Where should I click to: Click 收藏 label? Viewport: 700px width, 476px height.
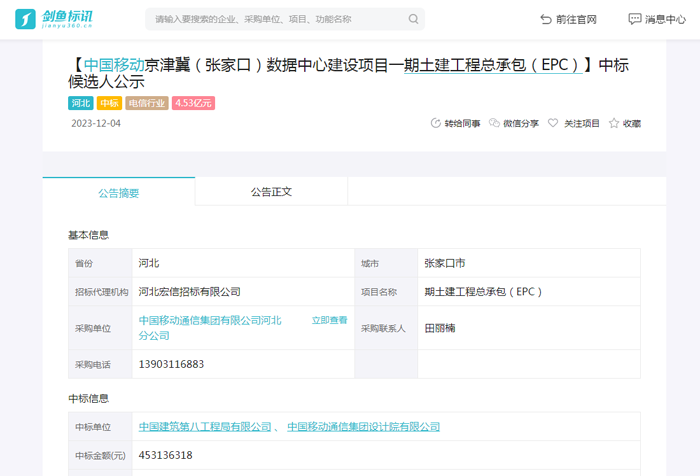(x=632, y=124)
